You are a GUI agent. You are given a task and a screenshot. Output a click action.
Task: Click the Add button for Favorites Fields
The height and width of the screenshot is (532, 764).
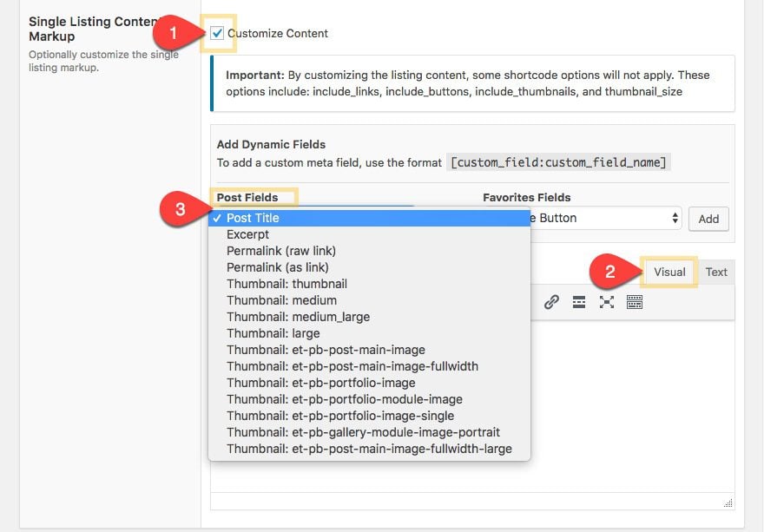tap(708, 219)
